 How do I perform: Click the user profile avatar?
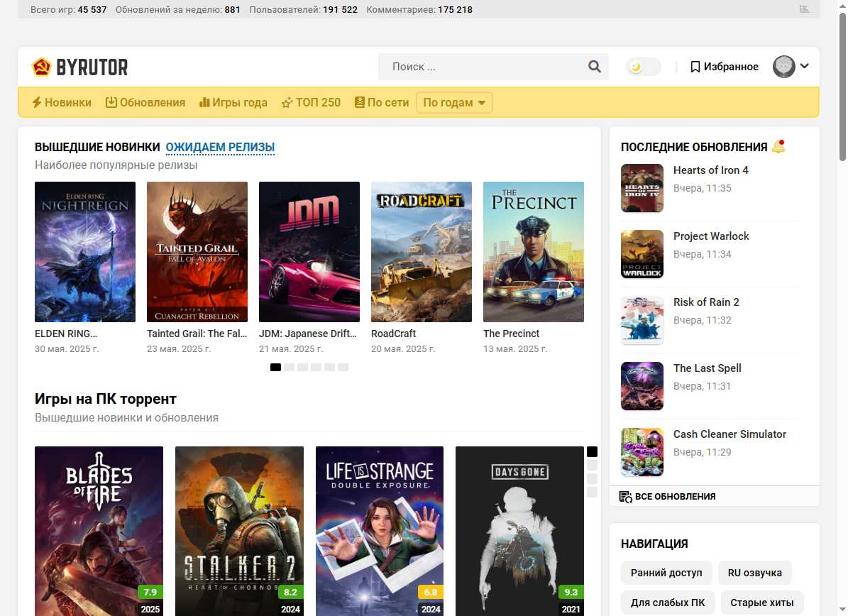[x=783, y=67]
